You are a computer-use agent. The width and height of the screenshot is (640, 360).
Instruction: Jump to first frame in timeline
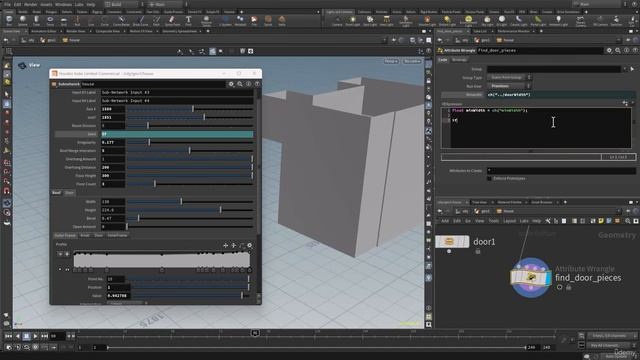[8, 336]
